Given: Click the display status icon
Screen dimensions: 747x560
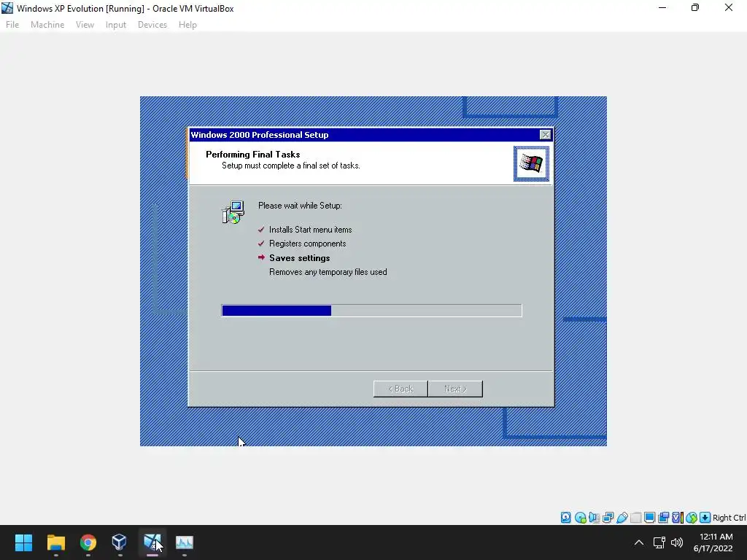Looking at the screenshot, I should coord(649,518).
